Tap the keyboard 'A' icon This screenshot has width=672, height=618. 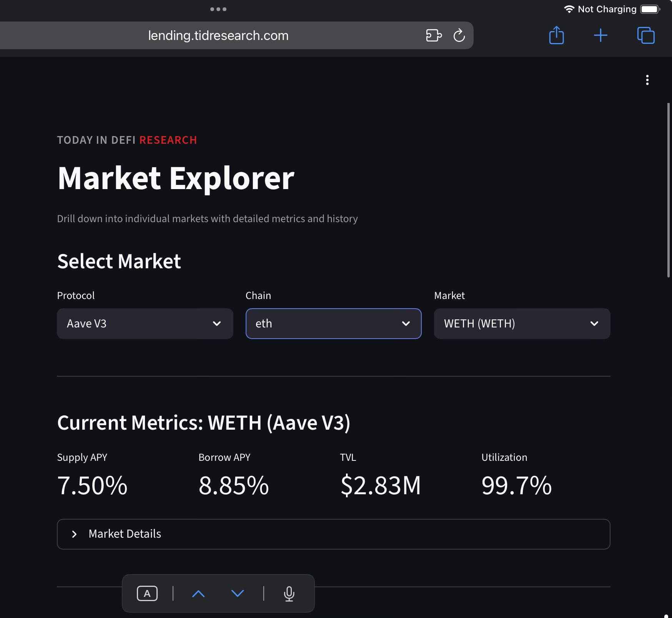click(147, 593)
